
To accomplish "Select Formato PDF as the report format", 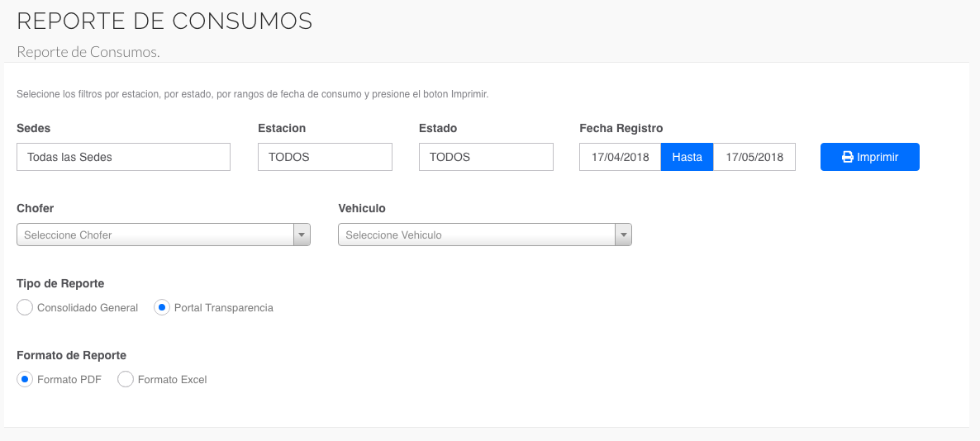I will pos(25,379).
